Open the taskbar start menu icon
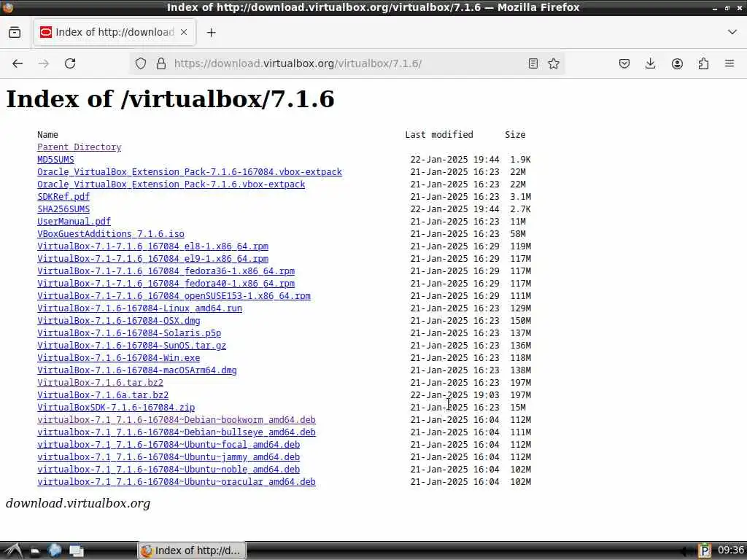The width and height of the screenshot is (747, 560). pyautogui.click(x=13, y=551)
